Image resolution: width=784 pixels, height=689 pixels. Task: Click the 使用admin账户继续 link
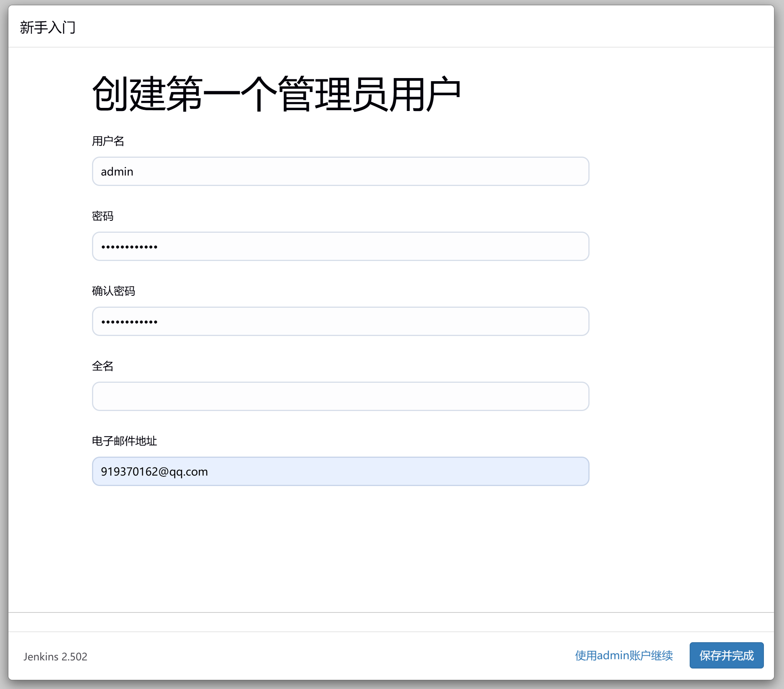tap(624, 655)
